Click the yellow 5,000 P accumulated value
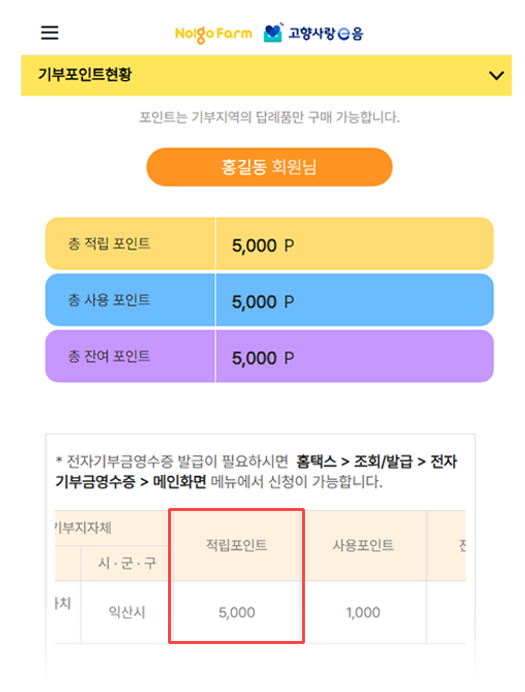This screenshot has height=692, width=525. (263, 245)
